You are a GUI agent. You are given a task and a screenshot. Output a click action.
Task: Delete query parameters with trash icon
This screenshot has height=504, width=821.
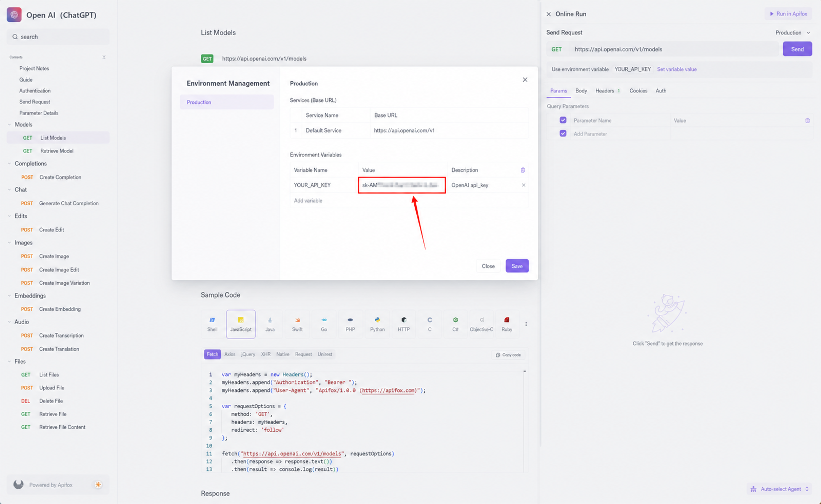[807, 121]
